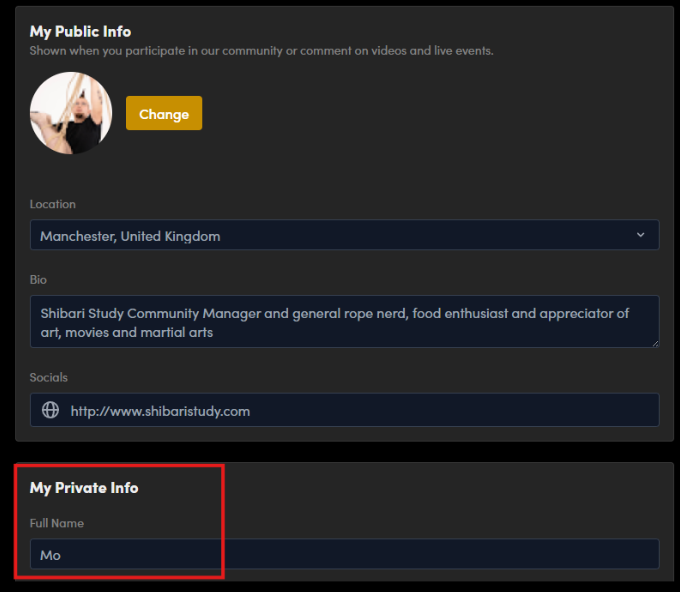Click the Full Name field label
The height and width of the screenshot is (592, 680).
click(x=57, y=523)
